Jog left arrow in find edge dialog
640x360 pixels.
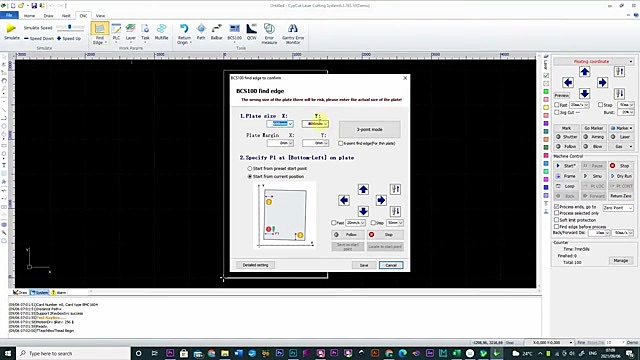click(x=344, y=200)
